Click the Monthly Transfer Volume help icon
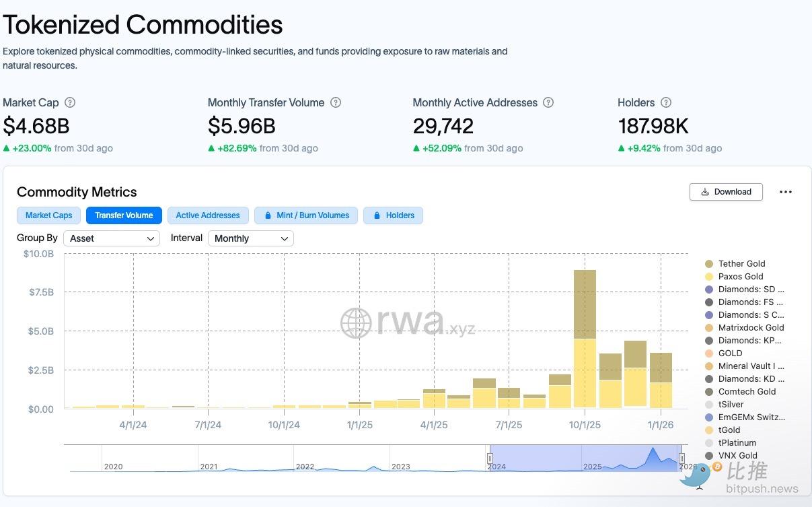This screenshot has width=812, height=507. pos(336,103)
